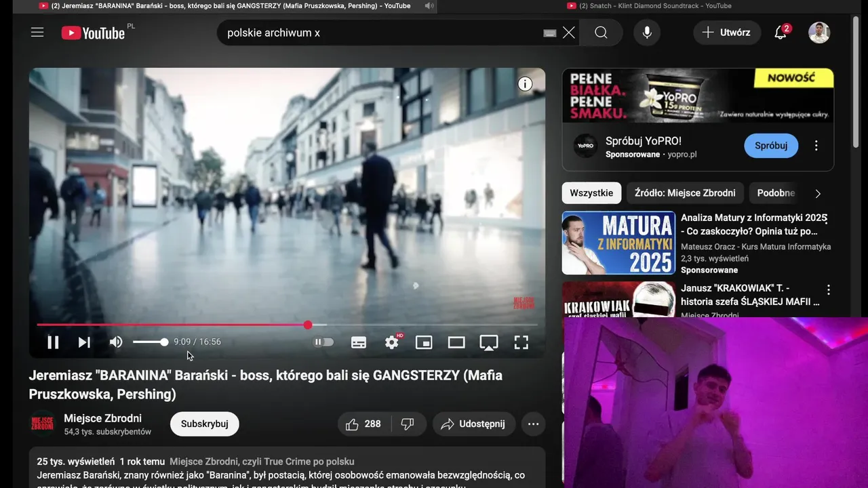This screenshot has height=488, width=868.
Task: Open the notifications bell
Action: tap(781, 33)
